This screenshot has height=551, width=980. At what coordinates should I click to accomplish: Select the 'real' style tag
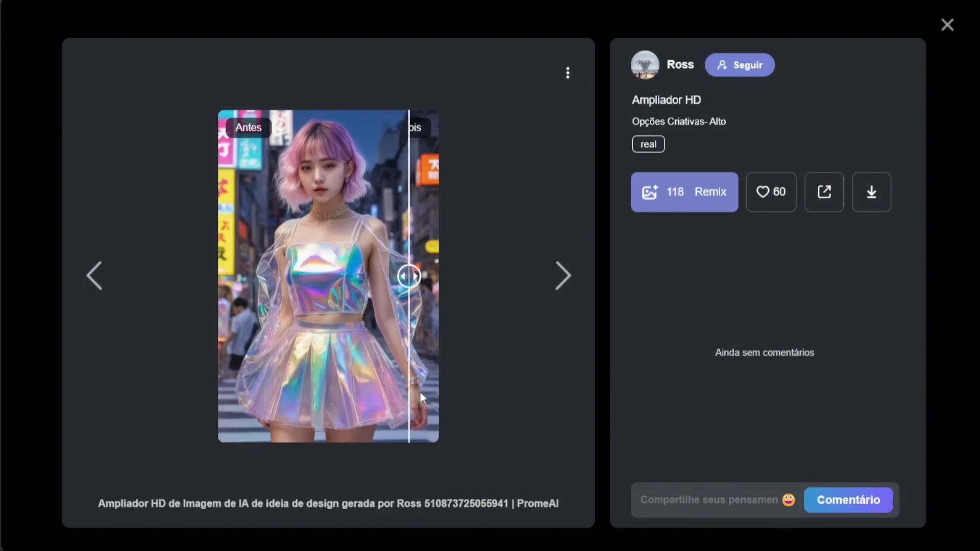(x=648, y=144)
